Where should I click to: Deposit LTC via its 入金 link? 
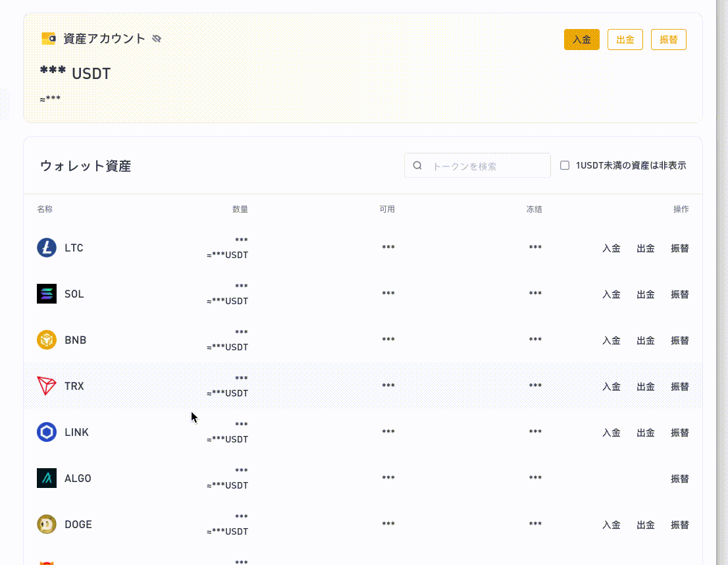[611, 248]
